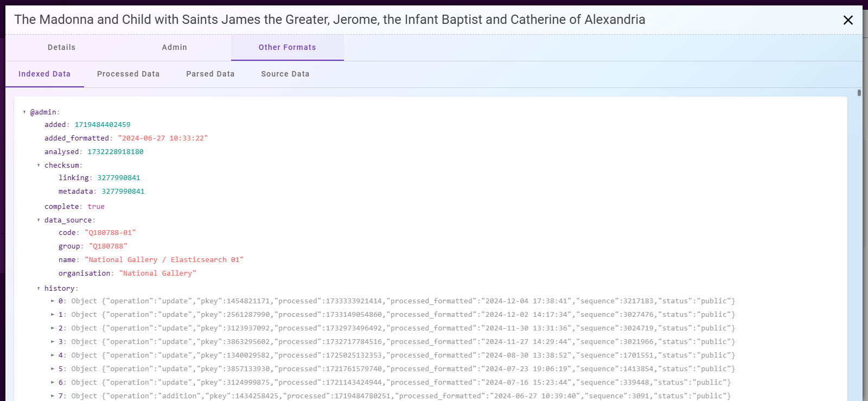Image resolution: width=868 pixels, height=401 pixels.
Task: View the Source Data sub-tab
Action: pos(285,74)
